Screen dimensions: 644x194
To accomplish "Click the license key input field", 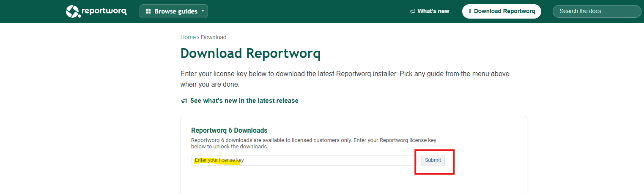I will pyautogui.click(x=304, y=160).
